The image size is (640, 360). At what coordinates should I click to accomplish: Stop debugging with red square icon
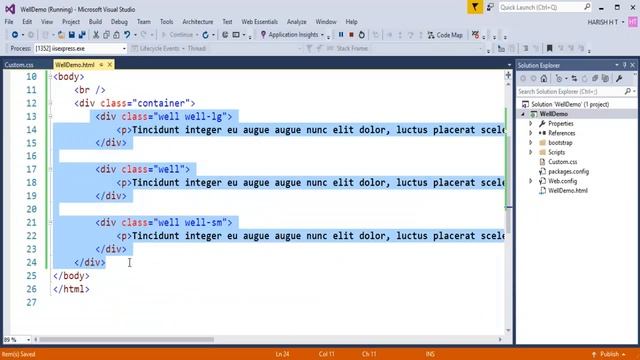(x=351, y=35)
